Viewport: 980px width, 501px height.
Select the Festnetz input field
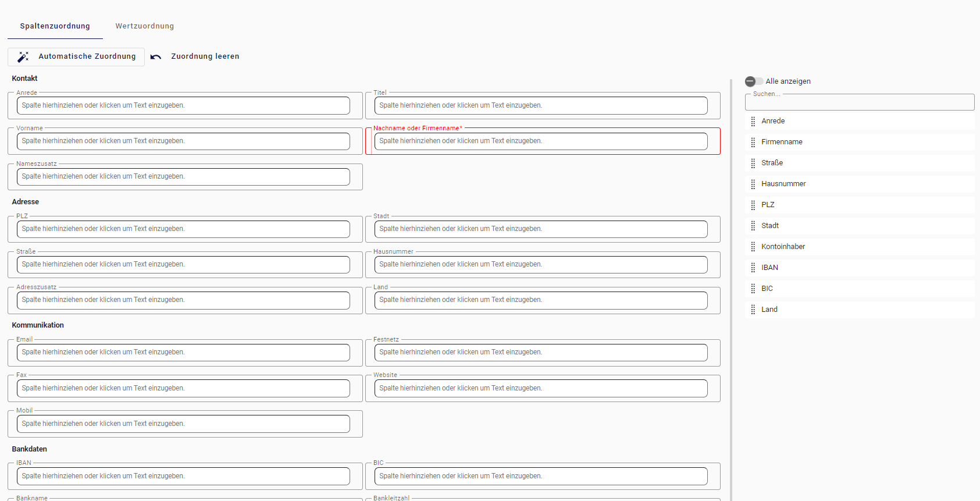[x=541, y=352]
